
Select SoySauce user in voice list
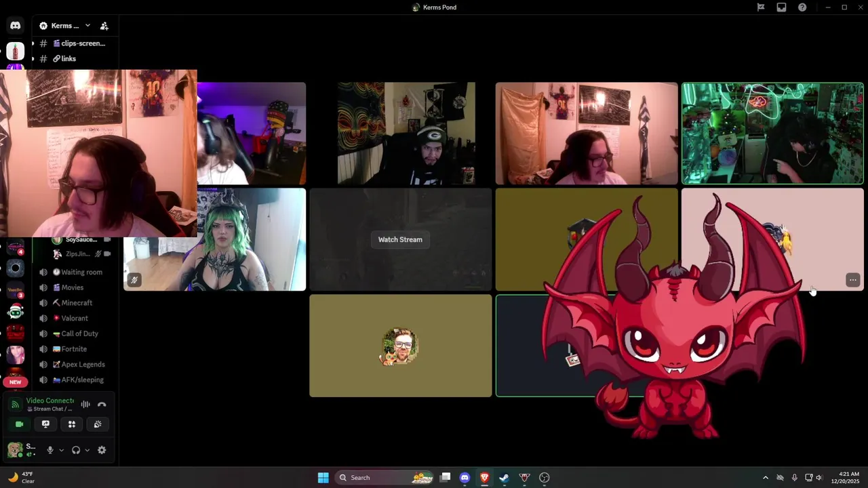point(83,240)
